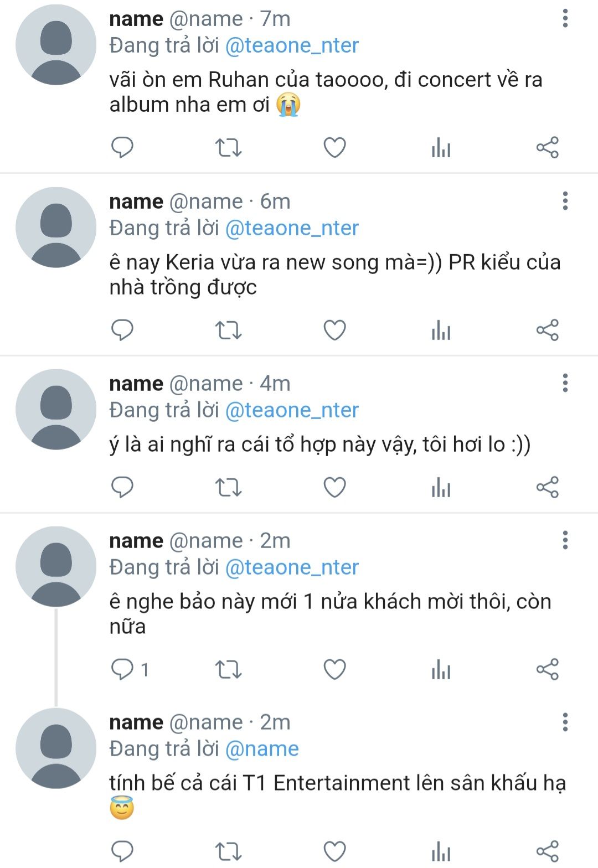598x868 pixels.
Task: Retweet the Ruhan album tweet
Action: (228, 148)
